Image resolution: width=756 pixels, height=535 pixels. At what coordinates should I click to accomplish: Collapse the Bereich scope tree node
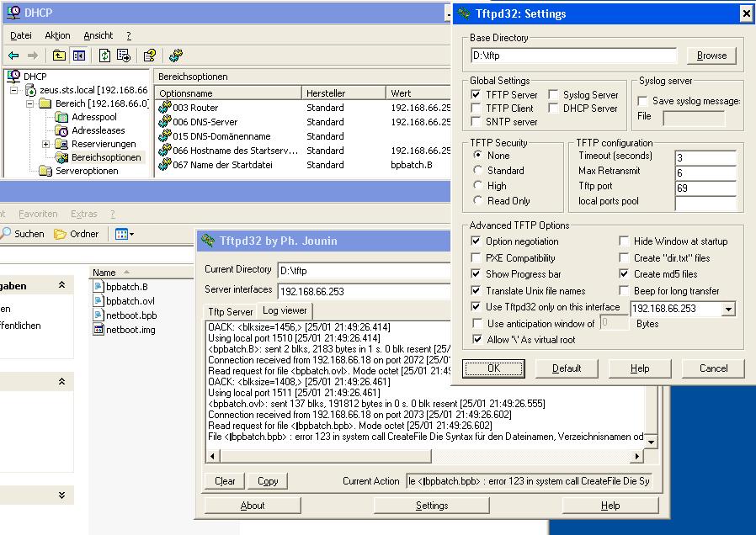[30, 103]
